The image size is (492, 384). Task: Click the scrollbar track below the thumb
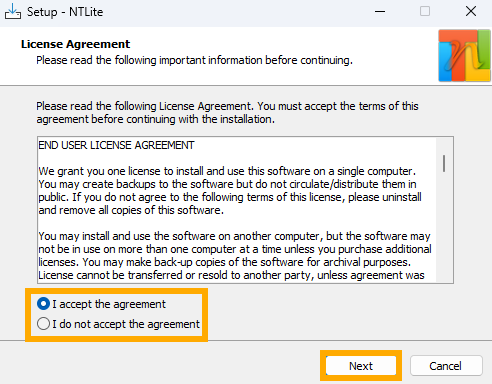click(444, 227)
